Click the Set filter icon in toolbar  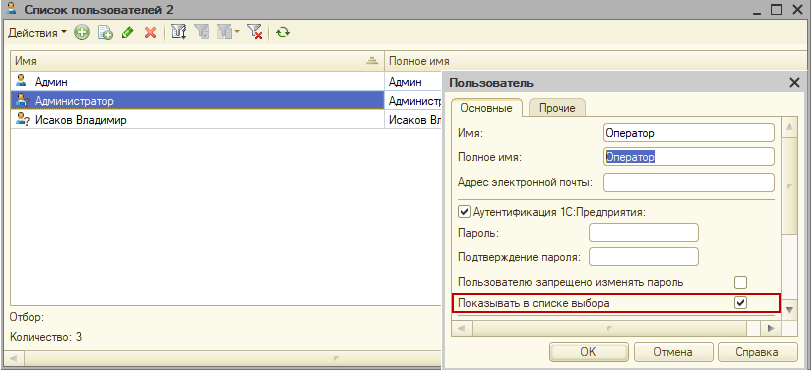click(x=178, y=33)
